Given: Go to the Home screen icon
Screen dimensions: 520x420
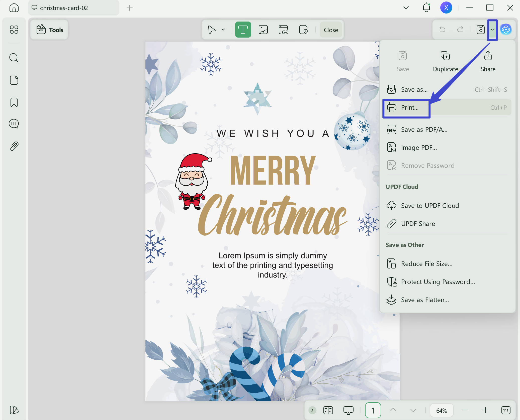Looking at the screenshot, I should click(x=14, y=8).
